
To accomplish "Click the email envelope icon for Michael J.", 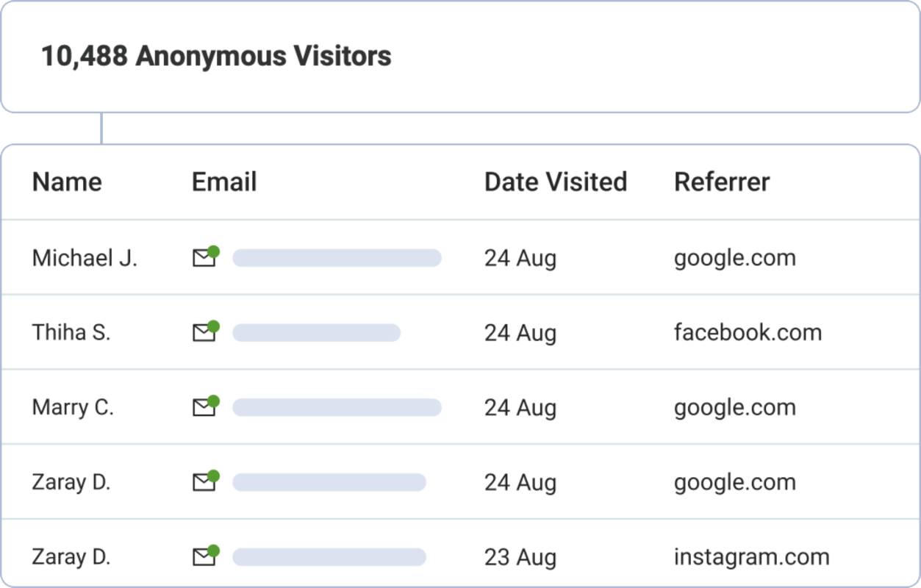I will click(204, 258).
